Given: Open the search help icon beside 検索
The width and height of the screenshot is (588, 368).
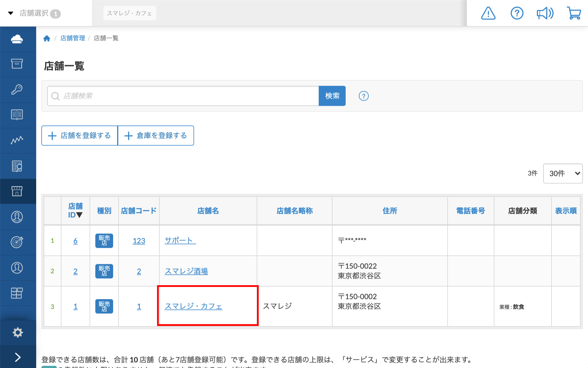Looking at the screenshot, I should [363, 96].
